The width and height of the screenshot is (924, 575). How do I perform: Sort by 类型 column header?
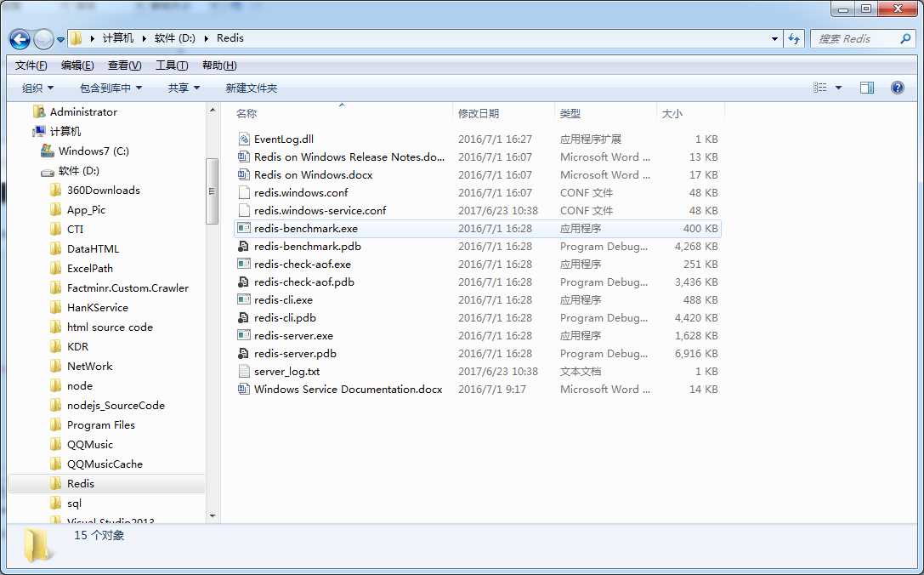click(x=570, y=114)
